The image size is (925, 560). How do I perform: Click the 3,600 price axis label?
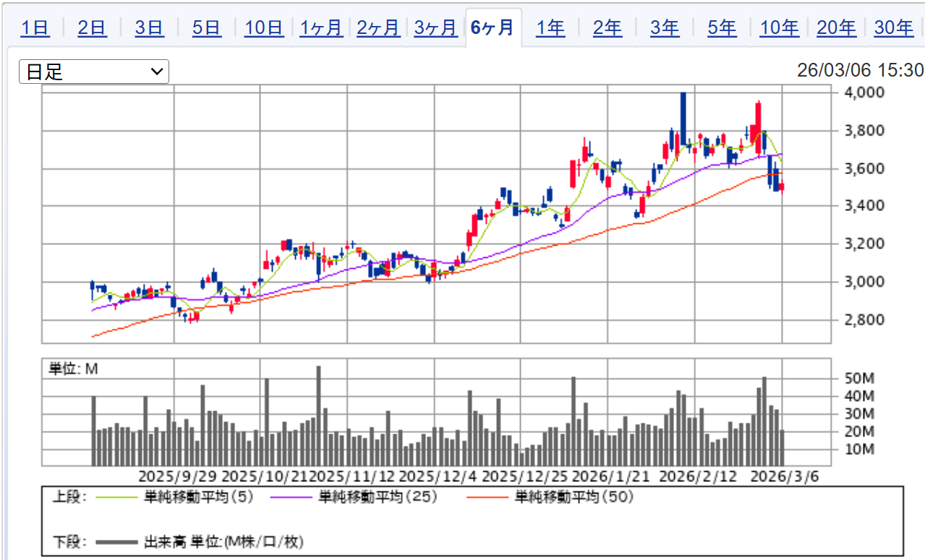click(x=865, y=168)
